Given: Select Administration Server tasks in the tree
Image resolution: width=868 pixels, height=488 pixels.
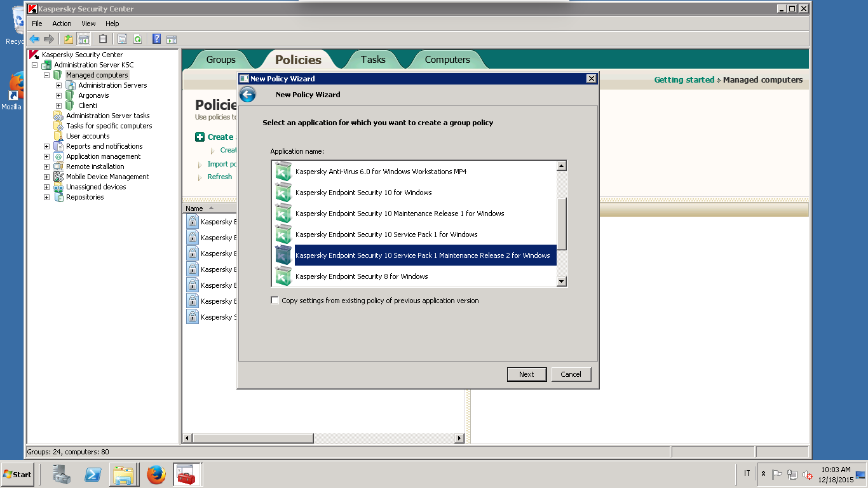Looking at the screenshot, I should (x=108, y=116).
